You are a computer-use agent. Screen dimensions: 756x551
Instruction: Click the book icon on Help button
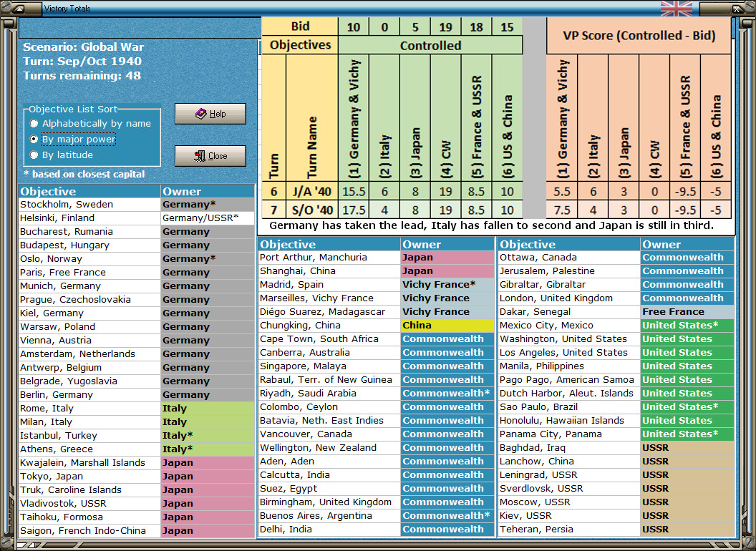[201, 114]
